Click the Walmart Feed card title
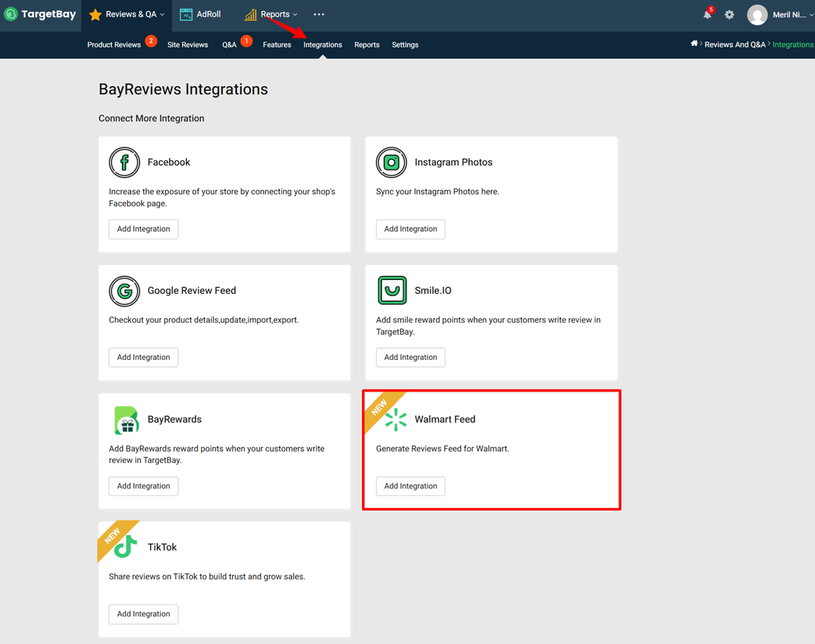Screen dimensions: 815x644 click(x=445, y=419)
